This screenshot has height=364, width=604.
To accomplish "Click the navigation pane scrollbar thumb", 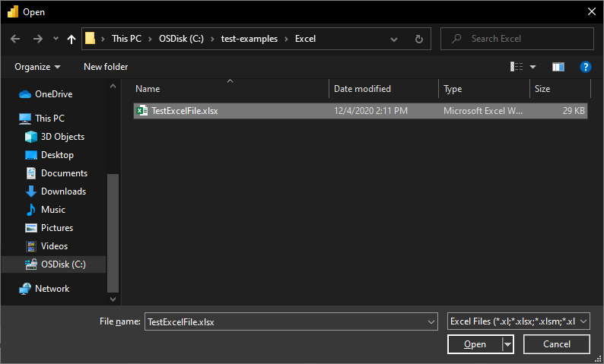I will point(113,233).
